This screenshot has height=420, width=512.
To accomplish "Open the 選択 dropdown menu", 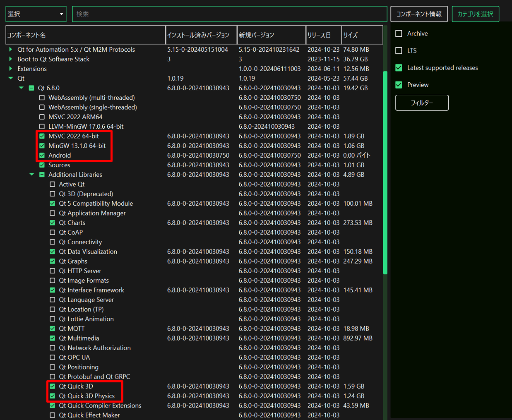I will click(36, 14).
